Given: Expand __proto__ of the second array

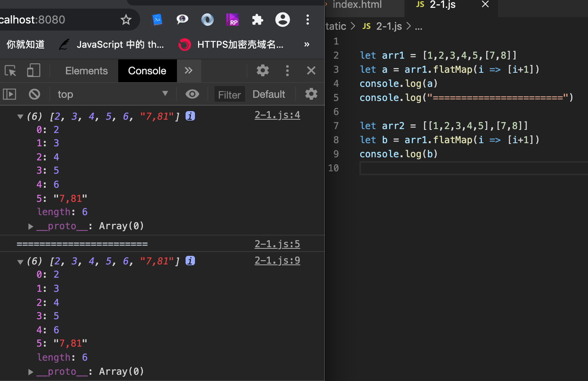Looking at the screenshot, I should pyautogui.click(x=31, y=372).
